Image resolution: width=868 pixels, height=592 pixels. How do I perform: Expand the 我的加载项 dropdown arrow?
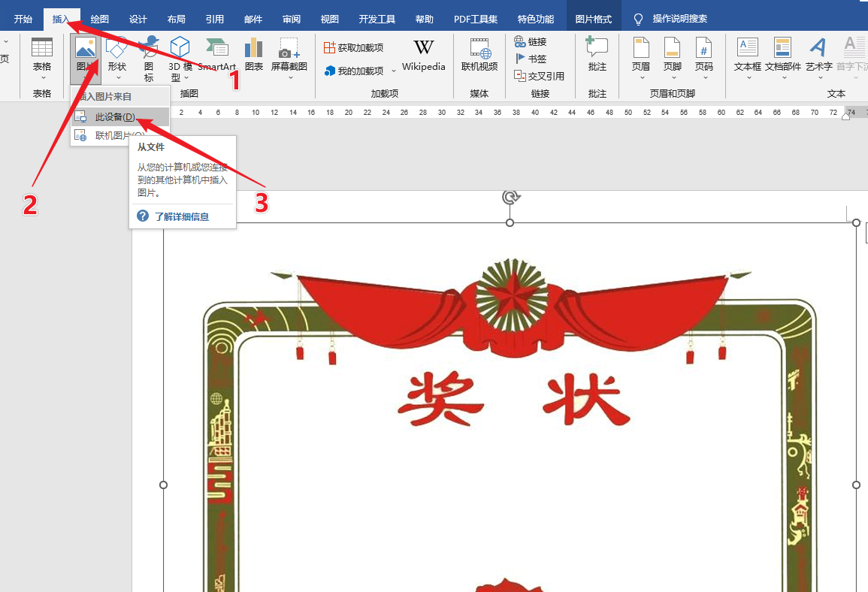(394, 71)
